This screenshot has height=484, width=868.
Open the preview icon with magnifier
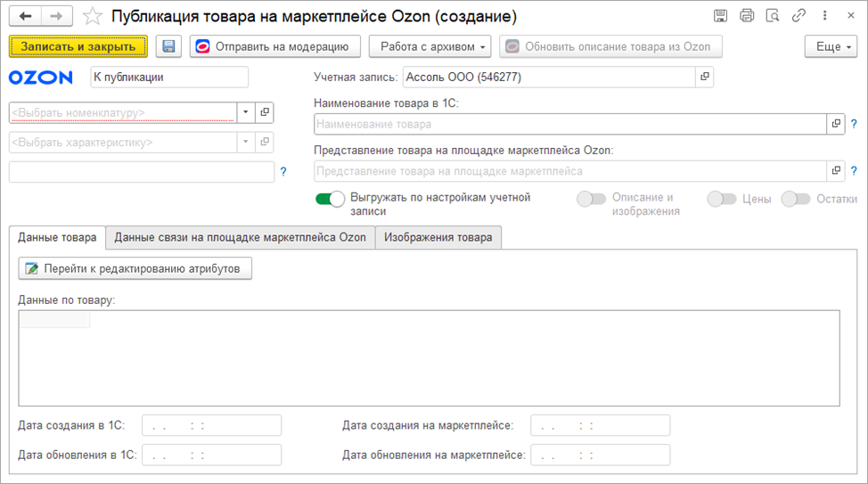[x=772, y=16]
